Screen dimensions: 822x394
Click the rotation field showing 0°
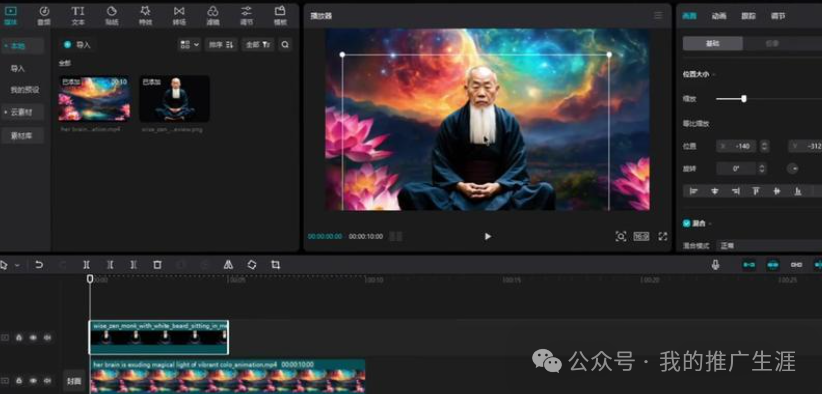tap(736, 169)
